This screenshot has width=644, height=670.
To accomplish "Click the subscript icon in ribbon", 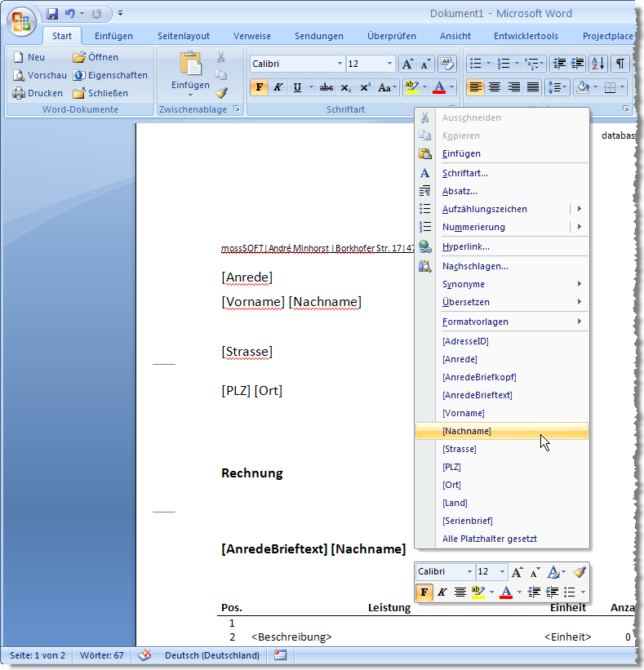I will (345, 87).
